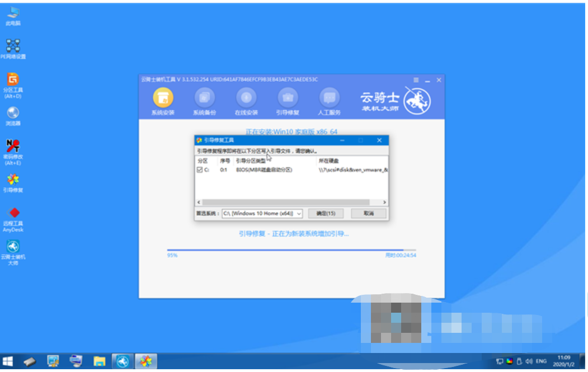Click the installation progress bar at 95%
This screenshot has width=588, height=372.
[x=291, y=249]
